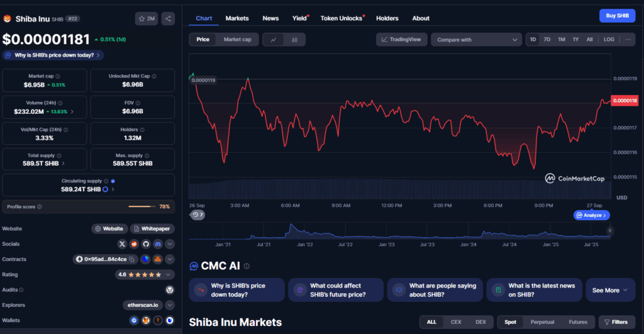Image resolution: width=644 pixels, height=334 pixels.
Task: Click the Market cap info icon
Action: tap(58, 76)
